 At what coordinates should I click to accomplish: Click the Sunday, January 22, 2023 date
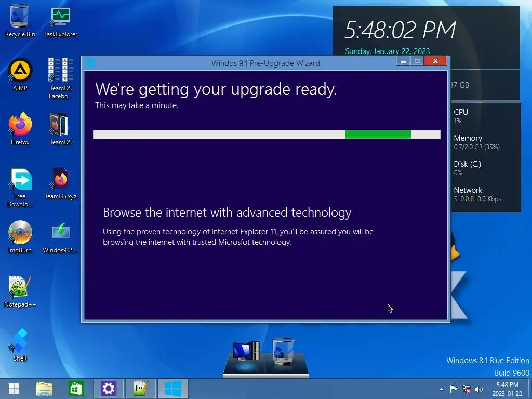pyautogui.click(x=388, y=51)
